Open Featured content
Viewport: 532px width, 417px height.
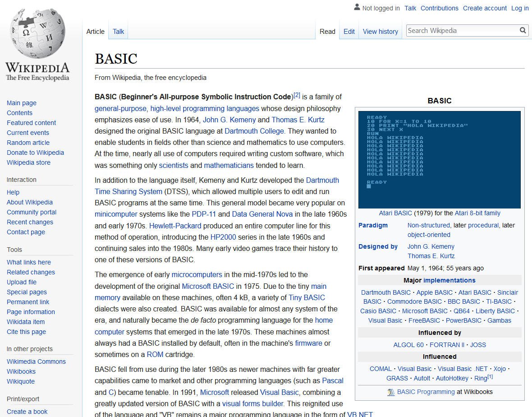(x=31, y=123)
